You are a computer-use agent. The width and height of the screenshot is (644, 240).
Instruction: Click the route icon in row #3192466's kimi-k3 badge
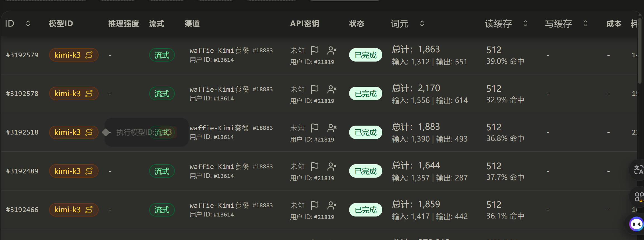[89, 210]
